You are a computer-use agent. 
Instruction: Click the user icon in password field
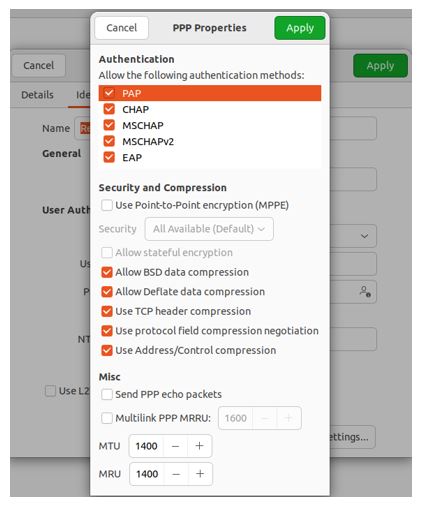point(365,292)
